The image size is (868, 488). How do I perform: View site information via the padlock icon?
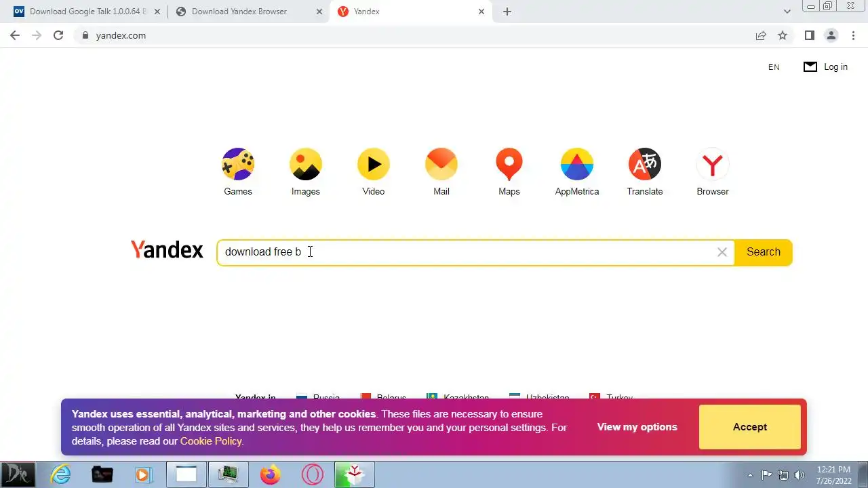pyautogui.click(x=85, y=35)
